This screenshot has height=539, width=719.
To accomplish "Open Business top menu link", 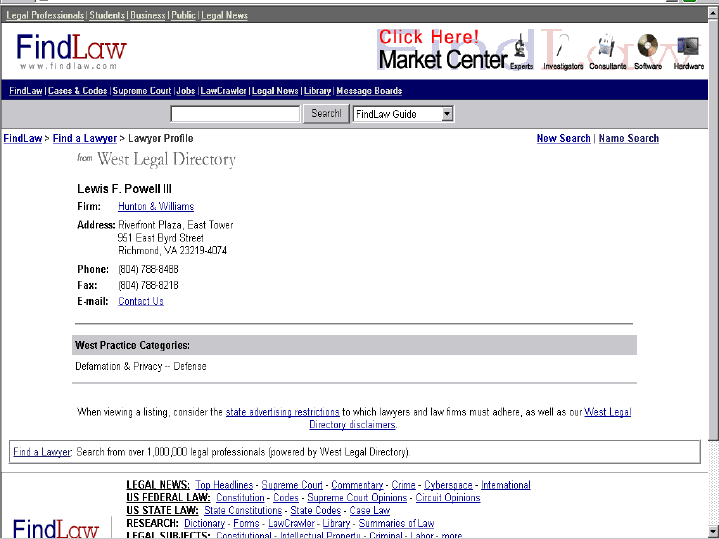I will tap(148, 15).
